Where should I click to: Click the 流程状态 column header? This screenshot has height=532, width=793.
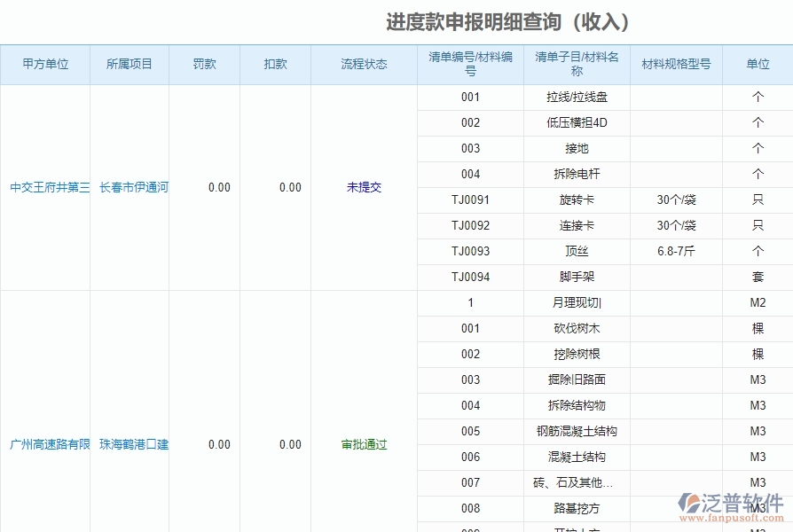pos(365,64)
